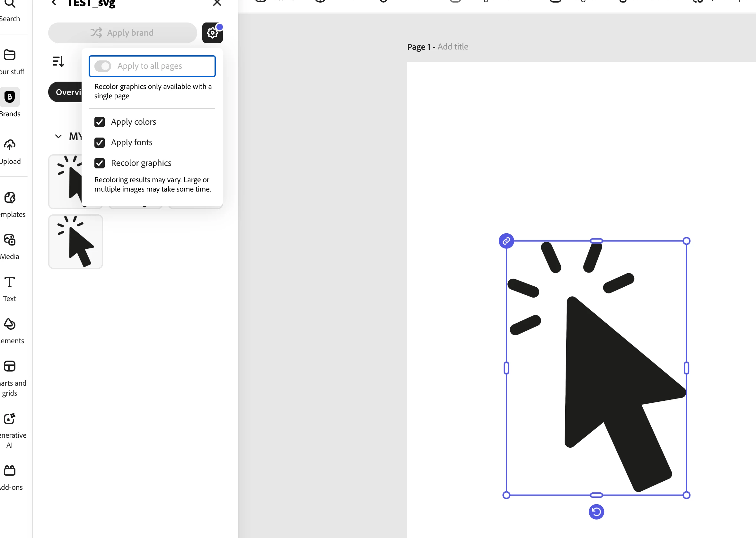Image resolution: width=756 pixels, height=538 pixels.
Task: Click Add title next to Page 1
Action: pos(453,47)
